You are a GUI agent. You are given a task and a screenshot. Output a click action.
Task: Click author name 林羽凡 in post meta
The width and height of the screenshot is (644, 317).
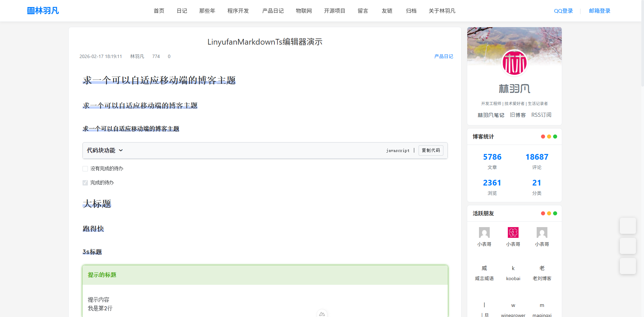(x=137, y=56)
